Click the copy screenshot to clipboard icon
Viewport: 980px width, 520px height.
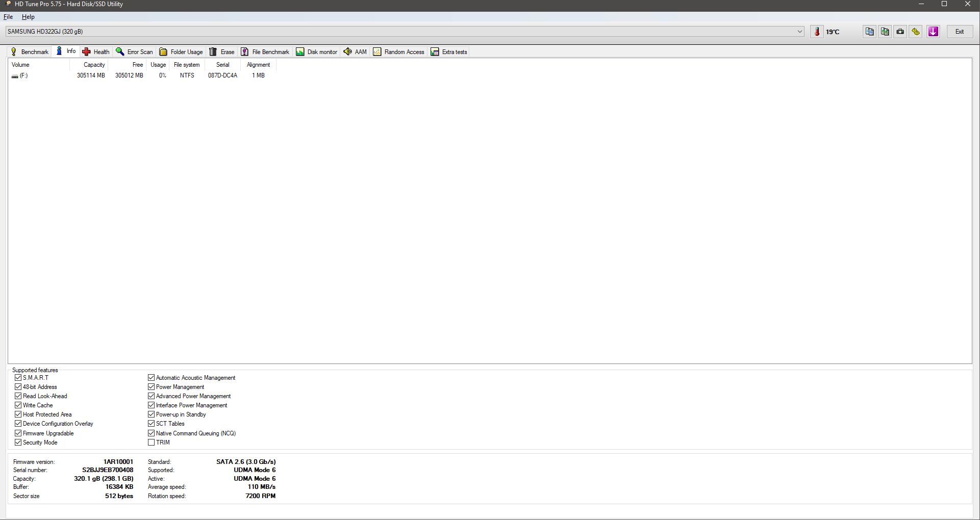pyautogui.click(x=885, y=32)
